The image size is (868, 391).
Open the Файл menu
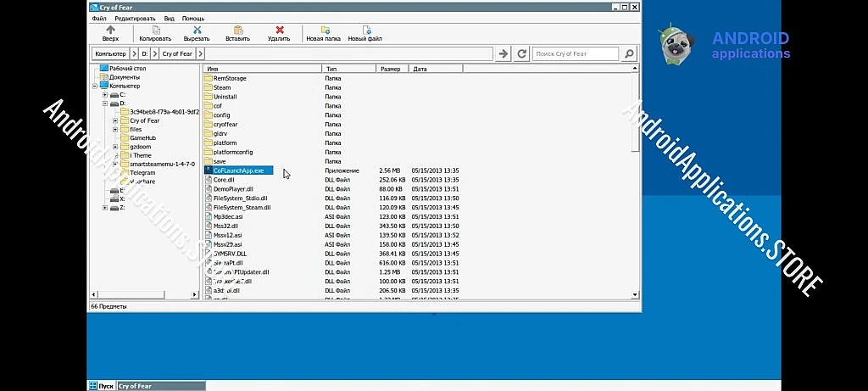pyautogui.click(x=99, y=18)
